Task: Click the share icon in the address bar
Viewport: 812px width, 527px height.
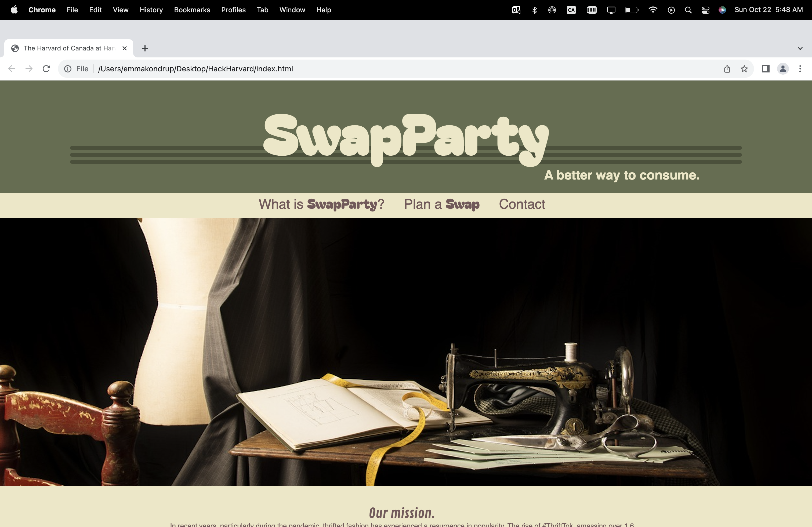Action: click(x=727, y=69)
